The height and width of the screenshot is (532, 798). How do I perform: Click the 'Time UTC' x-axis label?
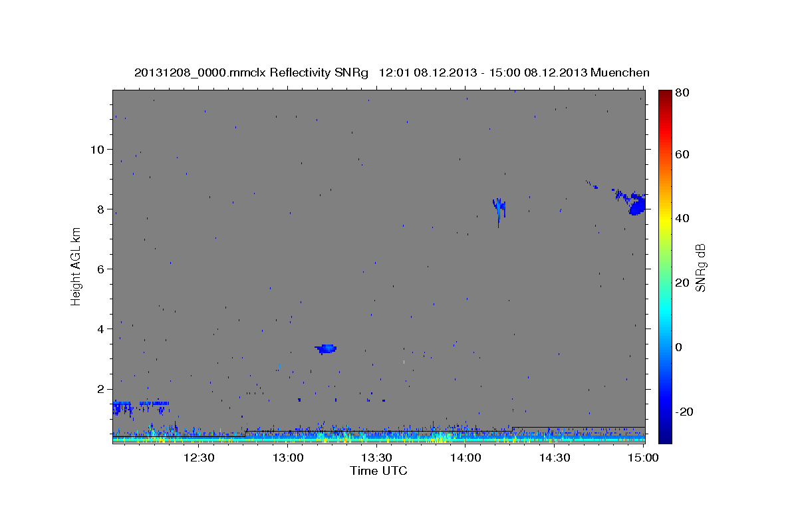[x=378, y=471]
